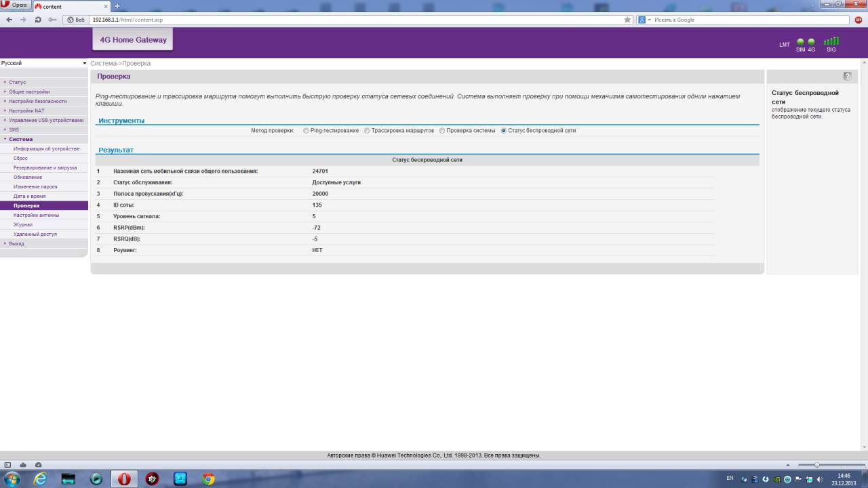Viewport: 868px width, 488px height.
Task: Open 'Резервирование и загрузка' sidebar item
Action: click(x=45, y=167)
